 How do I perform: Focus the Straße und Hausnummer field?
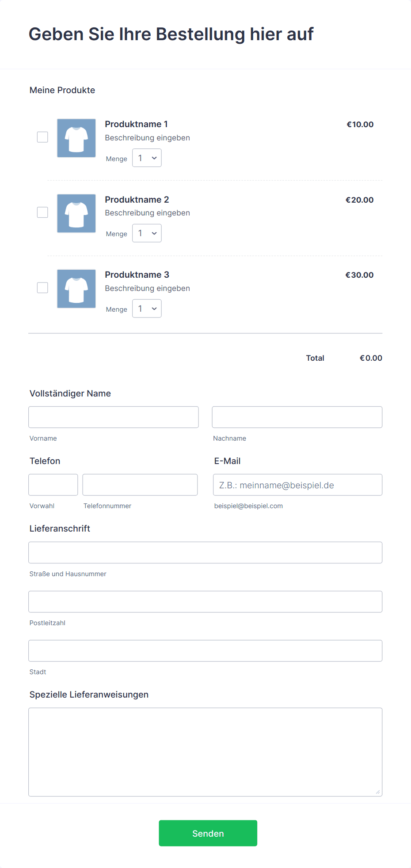(x=205, y=552)
